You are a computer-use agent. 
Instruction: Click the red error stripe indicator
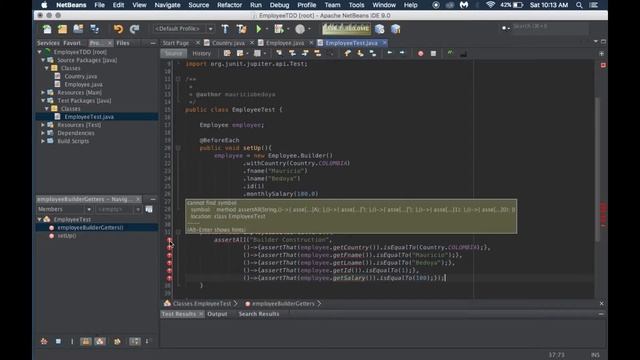[603, 65]
